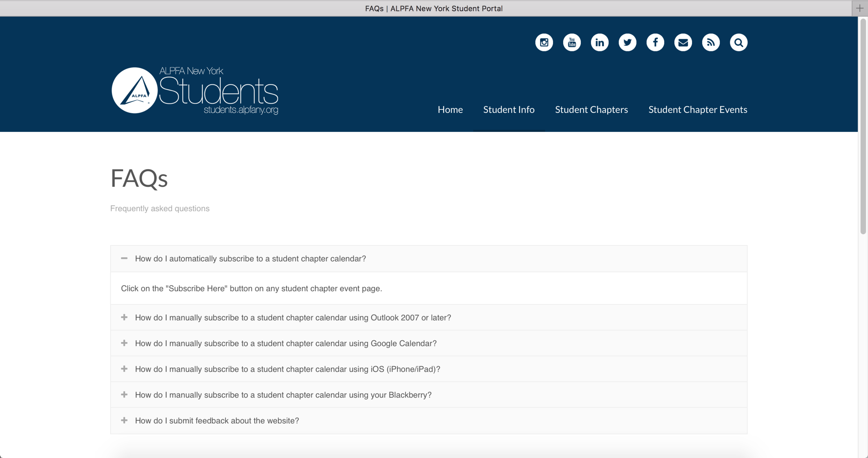Expand the Blackberry calendar subscription question
Viewport: 868px width, 458px height.
(x=283, y=395)
